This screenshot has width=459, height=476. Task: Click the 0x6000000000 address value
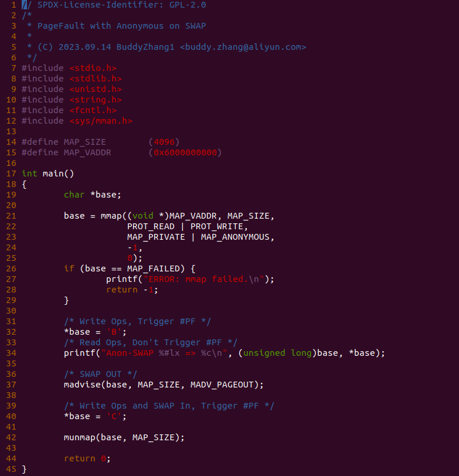[185, 152]
